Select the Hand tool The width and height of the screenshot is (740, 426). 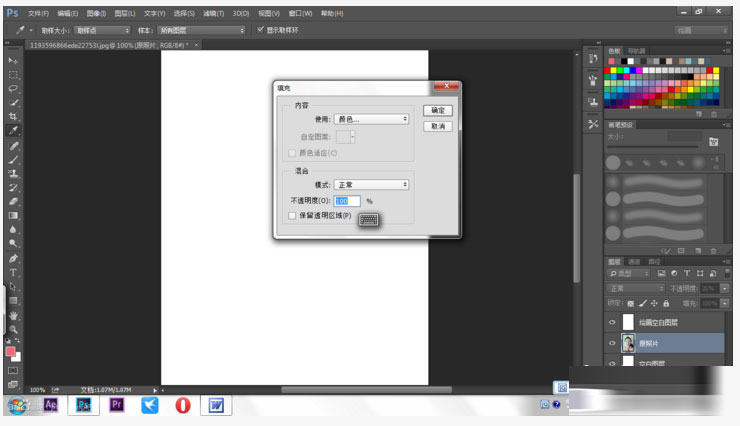(13, 315)
